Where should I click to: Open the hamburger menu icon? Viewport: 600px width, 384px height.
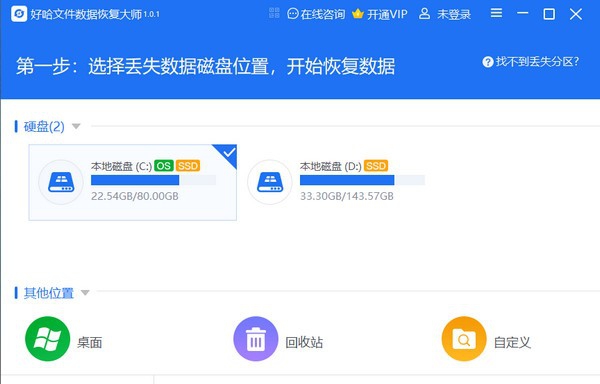(496, 13)
